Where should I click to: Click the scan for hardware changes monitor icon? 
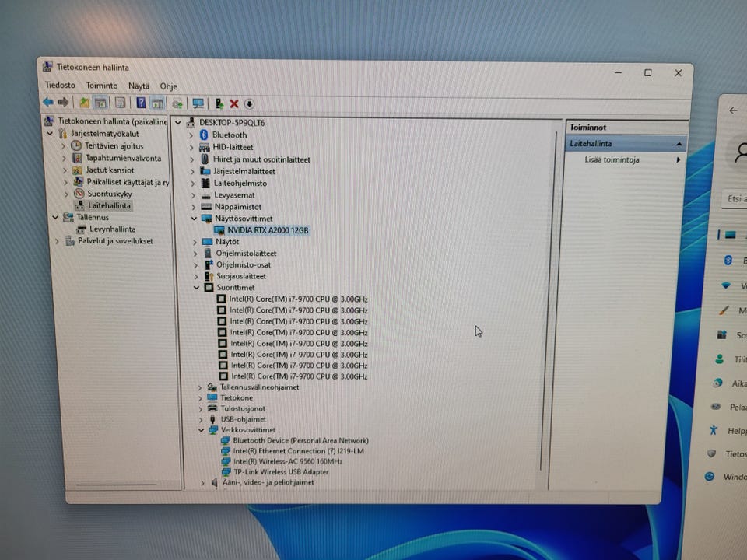point(198,103)
